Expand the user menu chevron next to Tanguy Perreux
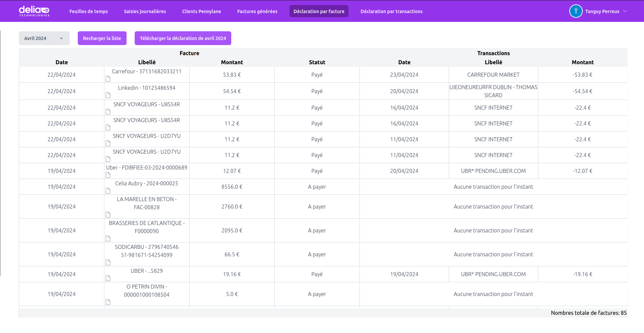The width and height of the screenshot is (644, 333). (x=625, y=11)
